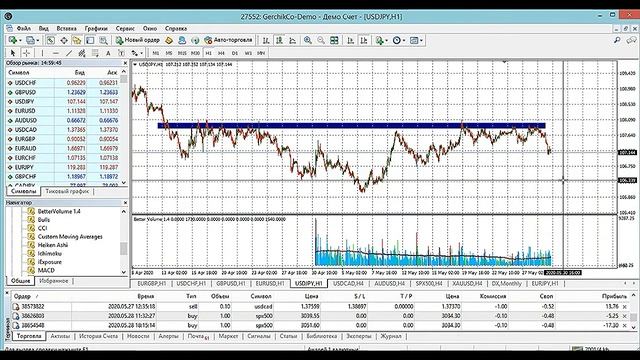Switch timeframe to W1

[248, 53]
